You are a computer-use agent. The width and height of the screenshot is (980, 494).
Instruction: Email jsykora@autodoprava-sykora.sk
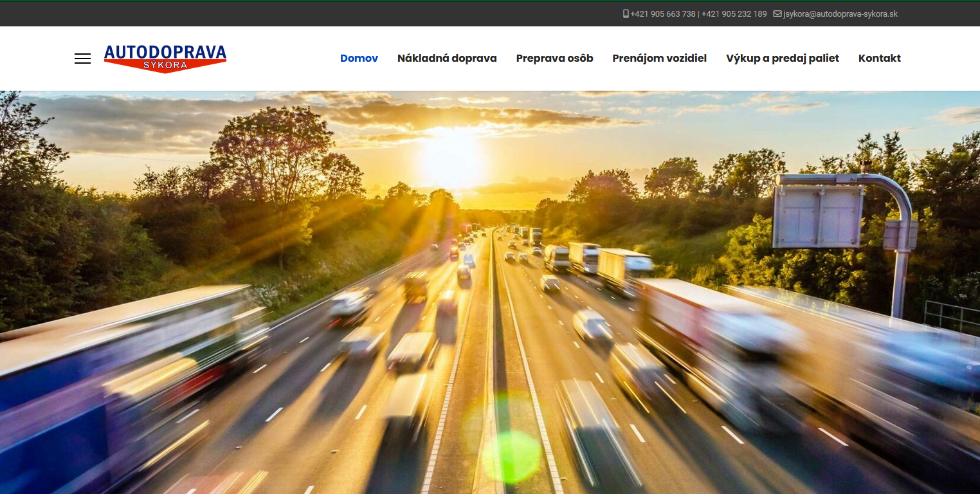840,14
